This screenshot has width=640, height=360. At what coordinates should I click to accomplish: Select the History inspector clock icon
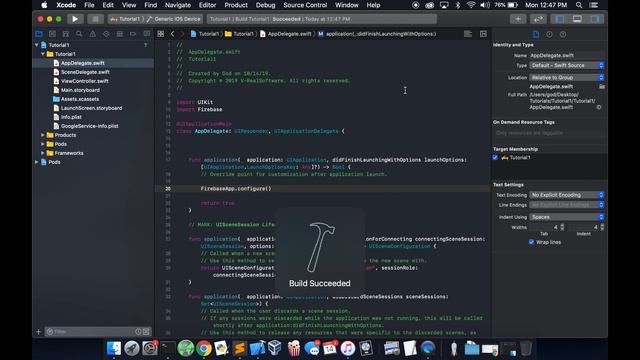pyautogui.click(x=549, y=34)
